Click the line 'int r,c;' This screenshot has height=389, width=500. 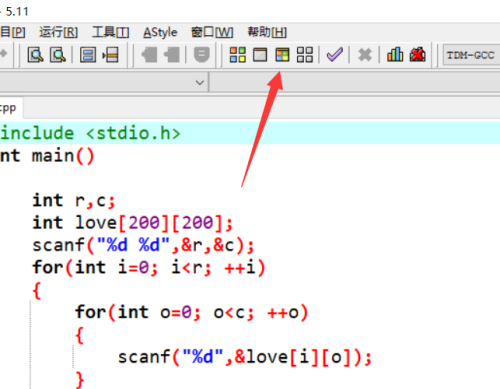coord(74,201)
